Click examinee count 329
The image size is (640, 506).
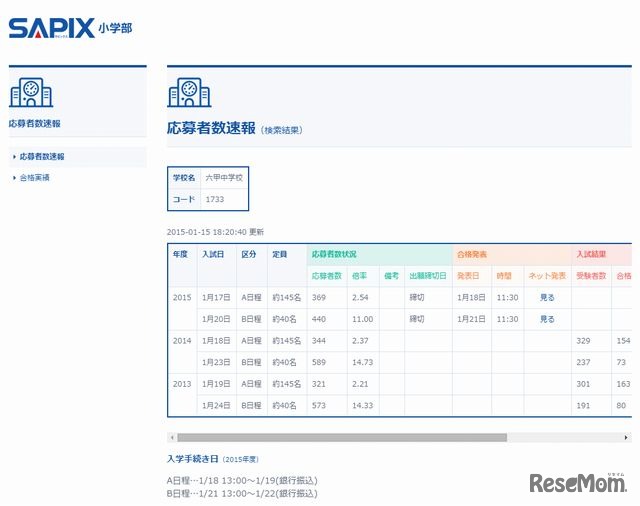pos(583,341)
